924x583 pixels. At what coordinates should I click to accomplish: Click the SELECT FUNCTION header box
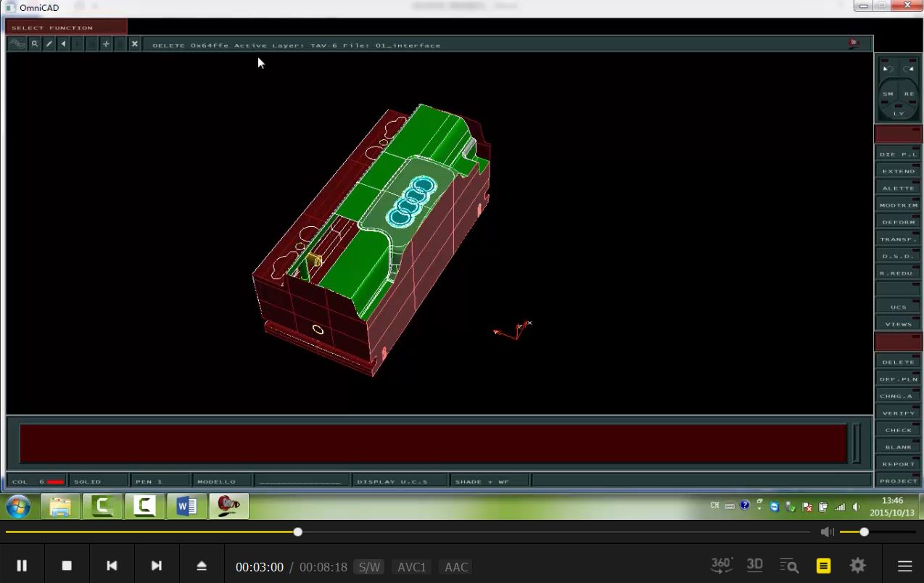(x=66, y=28)
